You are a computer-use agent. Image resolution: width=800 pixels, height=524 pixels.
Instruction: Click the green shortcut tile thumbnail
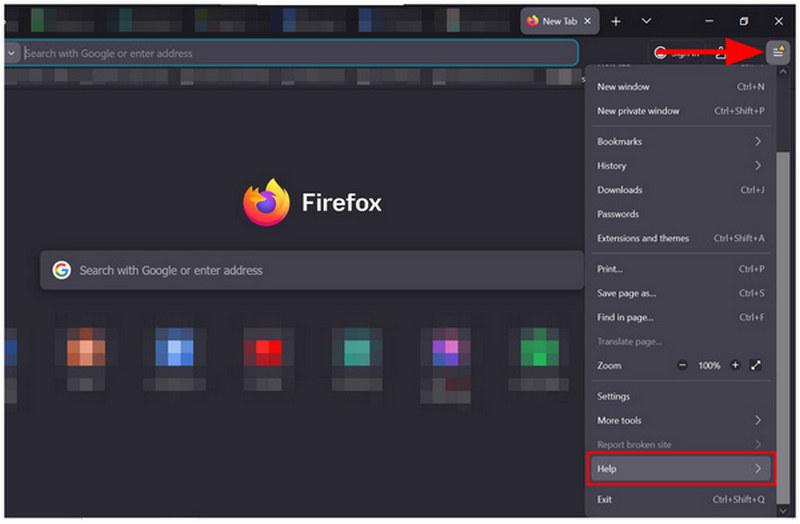540,347
